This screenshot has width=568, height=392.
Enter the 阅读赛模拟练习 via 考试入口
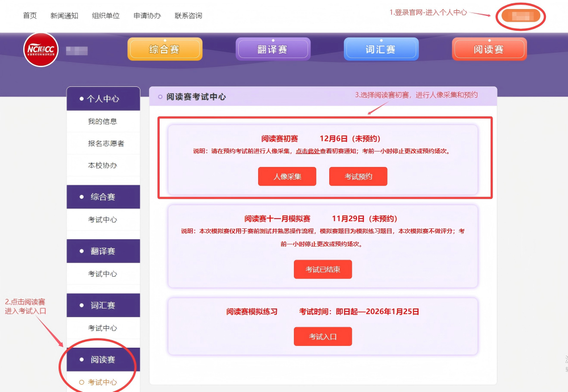(x=322, y=336)
